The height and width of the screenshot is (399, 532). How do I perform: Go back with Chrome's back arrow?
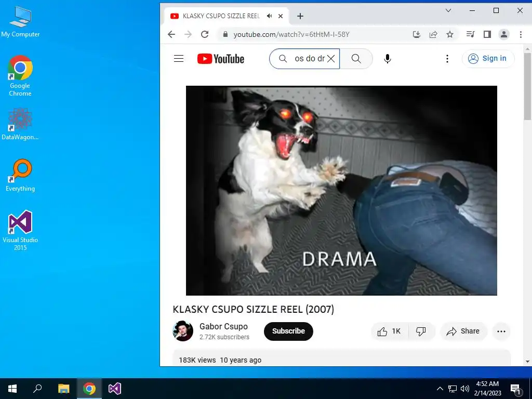[171, 34]
